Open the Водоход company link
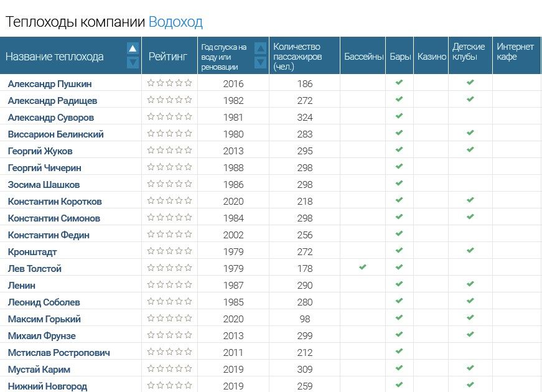 175,22
